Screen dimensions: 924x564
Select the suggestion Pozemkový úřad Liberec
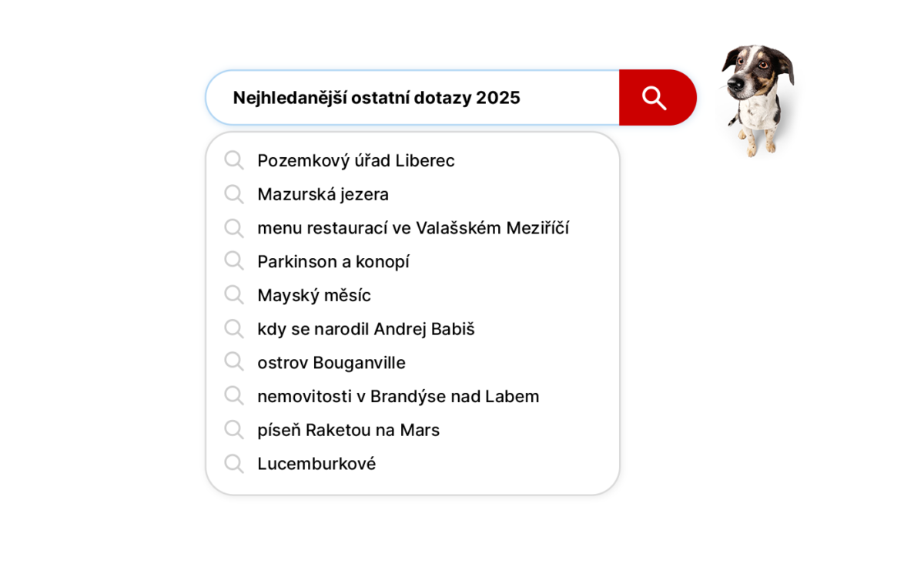[357, 160]
